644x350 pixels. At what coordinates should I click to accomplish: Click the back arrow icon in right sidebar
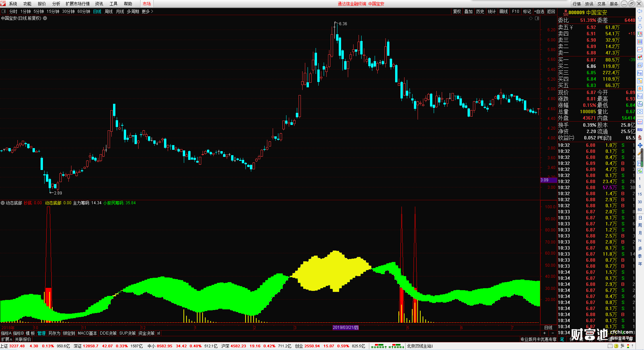[x=640, y=11]
